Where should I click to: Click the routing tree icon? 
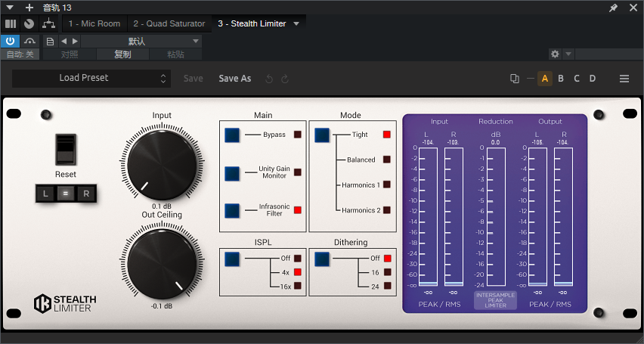point(49,24)
